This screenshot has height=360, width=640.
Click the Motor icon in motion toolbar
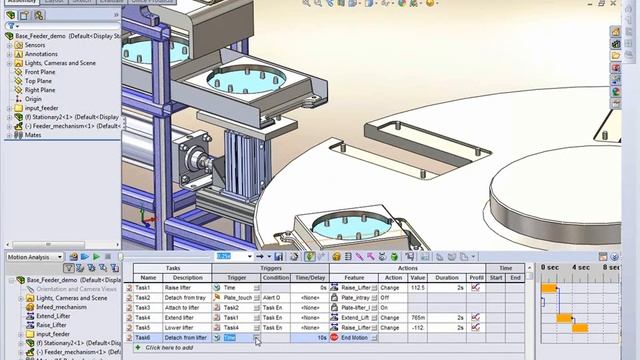tap(336, 257)
